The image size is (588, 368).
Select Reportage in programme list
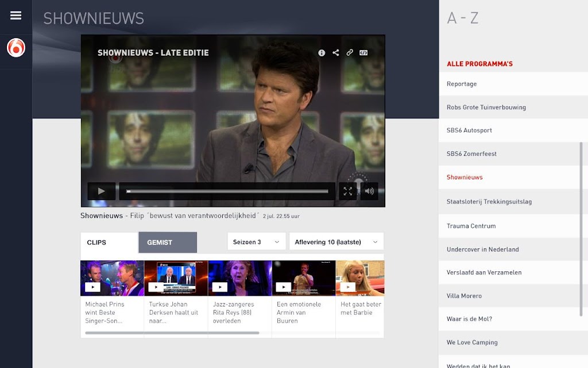pyautogui.click(x=513, y=84)
